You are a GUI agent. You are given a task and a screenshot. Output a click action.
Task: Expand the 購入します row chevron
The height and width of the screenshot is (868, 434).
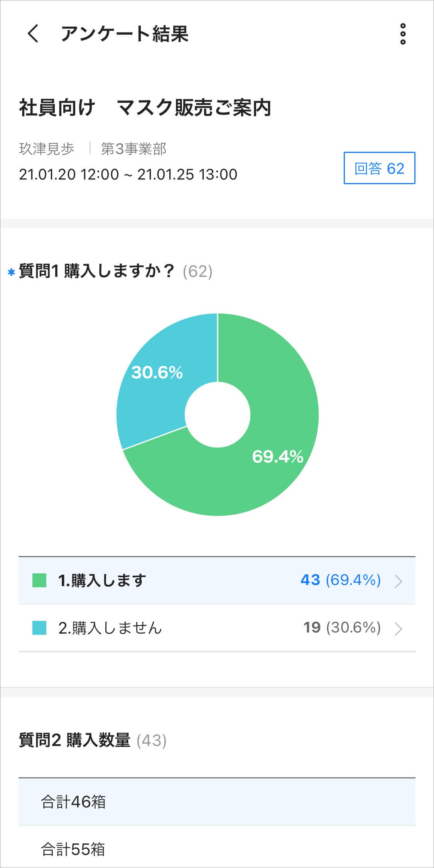(x=399, y=581)
